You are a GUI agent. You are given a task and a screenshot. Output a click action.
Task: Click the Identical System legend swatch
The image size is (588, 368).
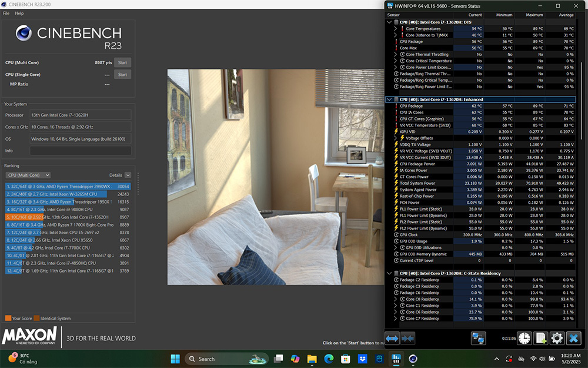point(36,318)
